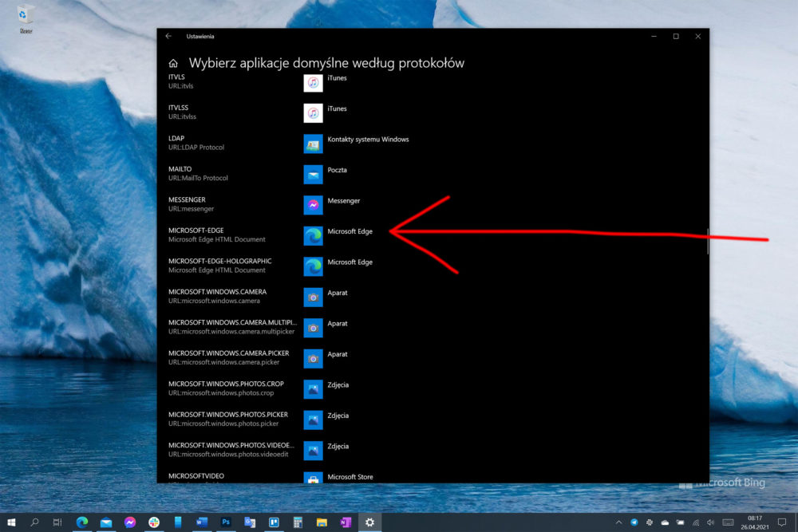Click Zdjęcia icon for PHOTOS.VIDEOE... protocol
798x532 pixels.
pyautogui.click(x=313, y=451)
